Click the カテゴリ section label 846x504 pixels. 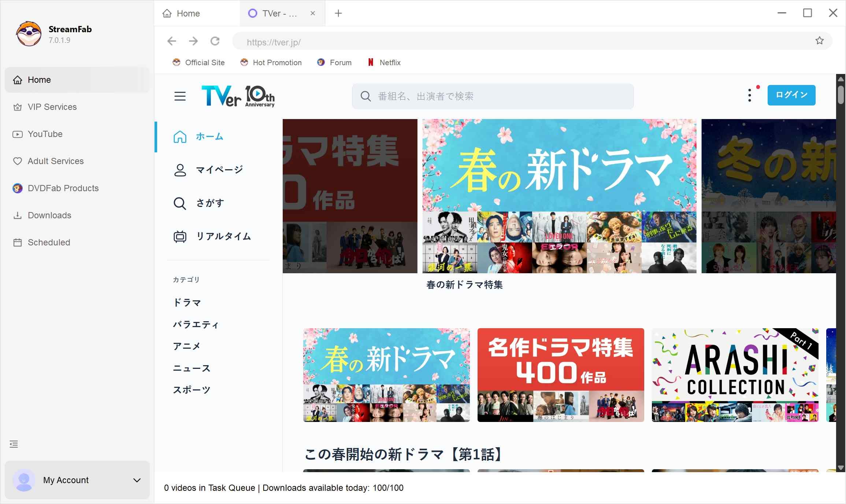tap(186, 279)
